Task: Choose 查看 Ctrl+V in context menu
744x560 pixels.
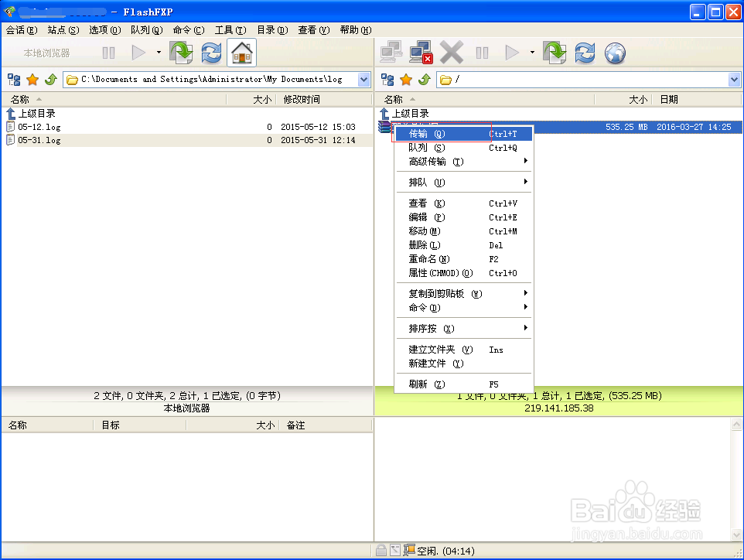Action: (x=463, y=203)
